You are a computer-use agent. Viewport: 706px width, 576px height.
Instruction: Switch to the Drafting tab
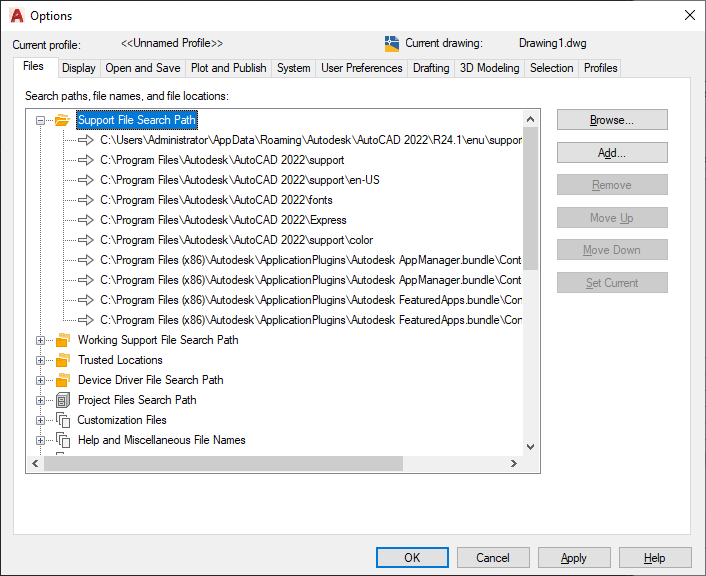pyautogui.click(x=431, y=68)
